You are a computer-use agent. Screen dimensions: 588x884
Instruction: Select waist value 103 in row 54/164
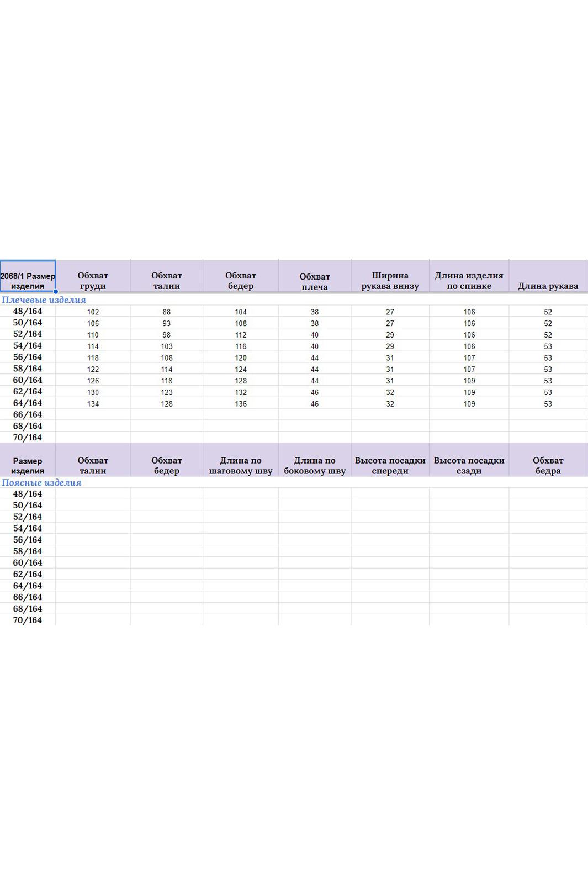click(x=167, y=347)
